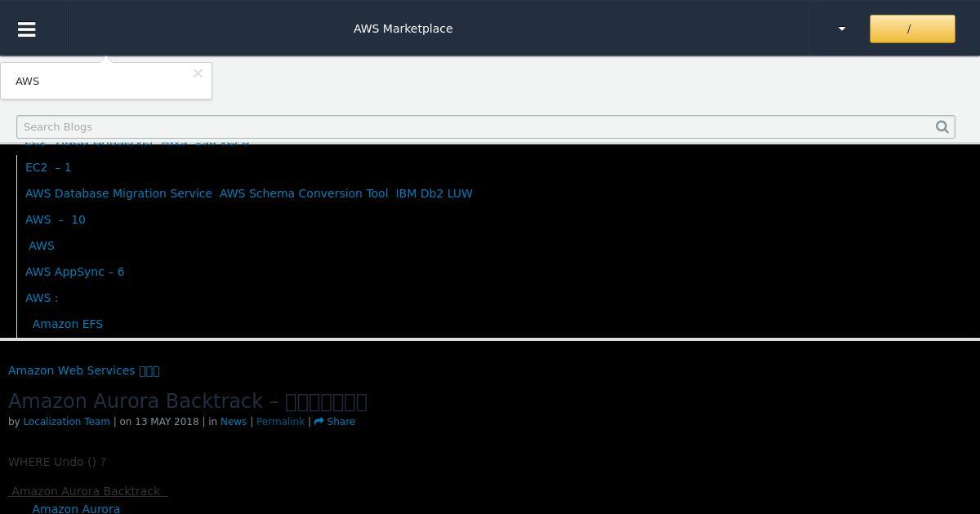Open the Amazon Web Services blog link
Image resolution: width=980 pixels, height=514 pixels.
coord(83,370)
